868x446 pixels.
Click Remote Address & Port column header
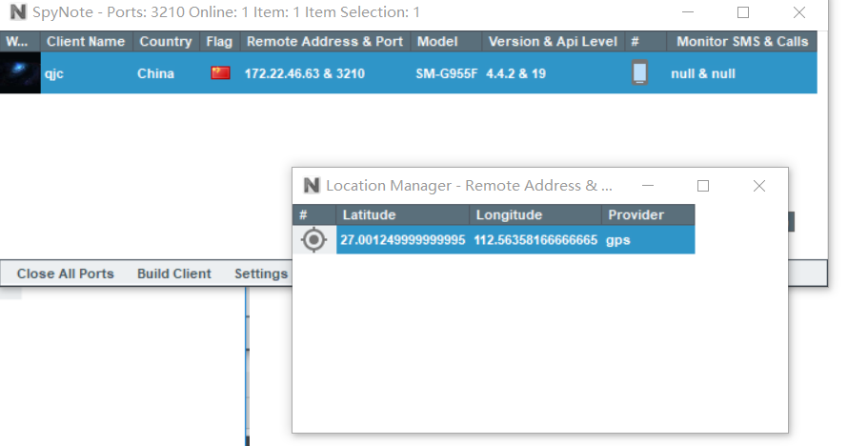pos(325,42)
